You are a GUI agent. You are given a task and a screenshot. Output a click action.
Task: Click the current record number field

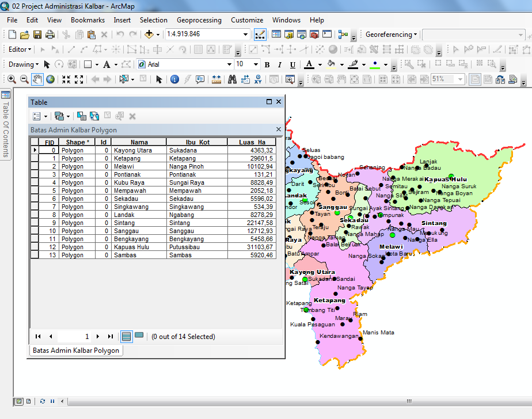tap(74, 337)
